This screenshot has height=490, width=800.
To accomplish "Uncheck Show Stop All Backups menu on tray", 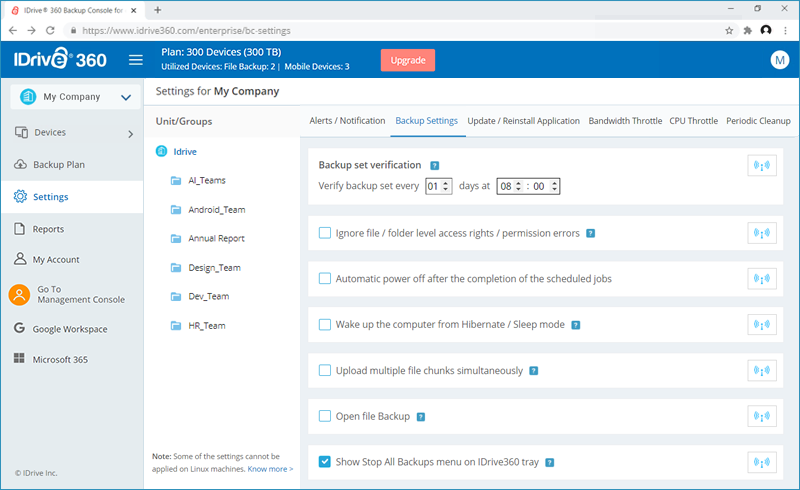I will pyautogui.click(x=324, y=461).
